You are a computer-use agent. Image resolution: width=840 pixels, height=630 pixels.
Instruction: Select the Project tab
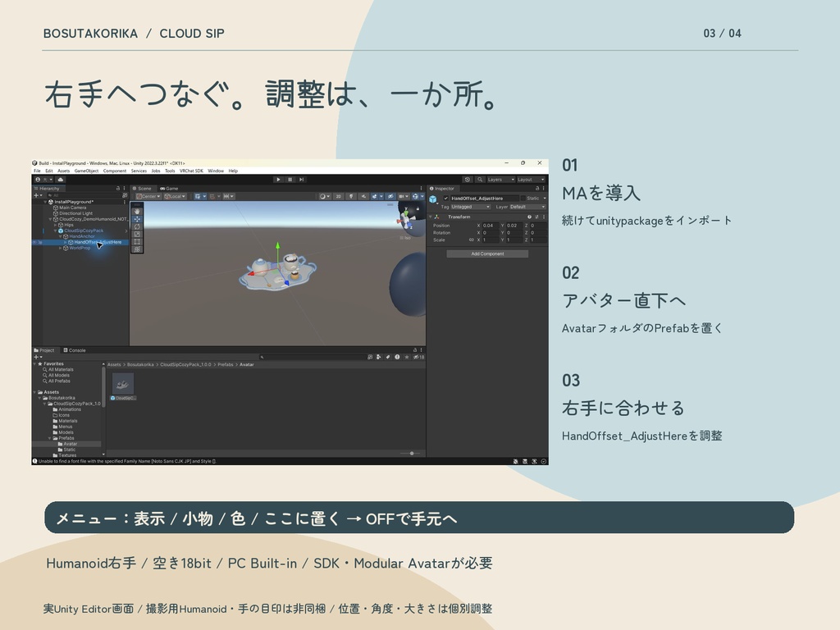(x=44, y=350)
